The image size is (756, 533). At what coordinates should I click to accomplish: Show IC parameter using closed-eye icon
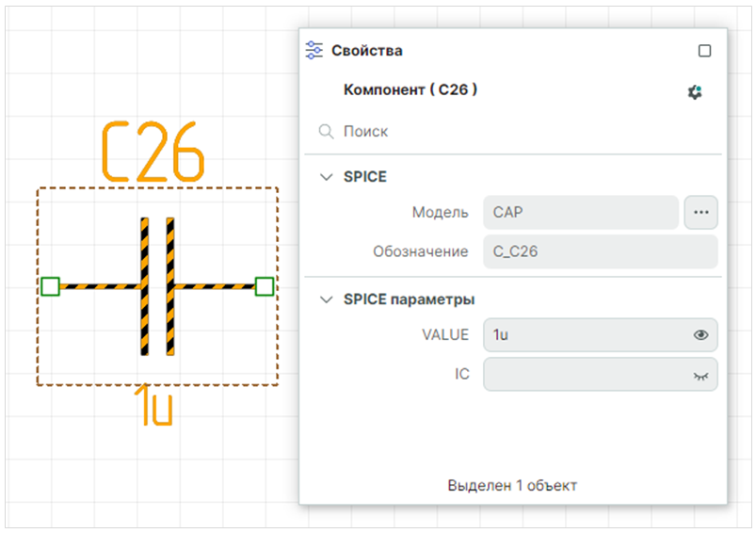click(x=700, y=377)
